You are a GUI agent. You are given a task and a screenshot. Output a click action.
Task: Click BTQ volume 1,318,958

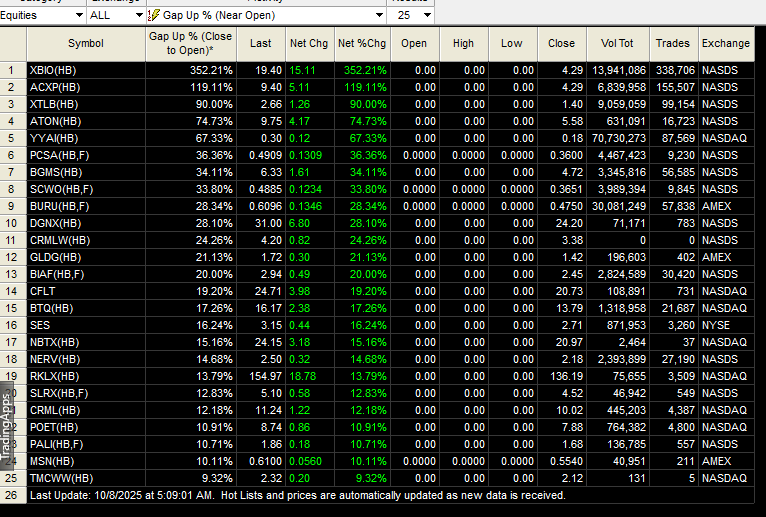621,308
